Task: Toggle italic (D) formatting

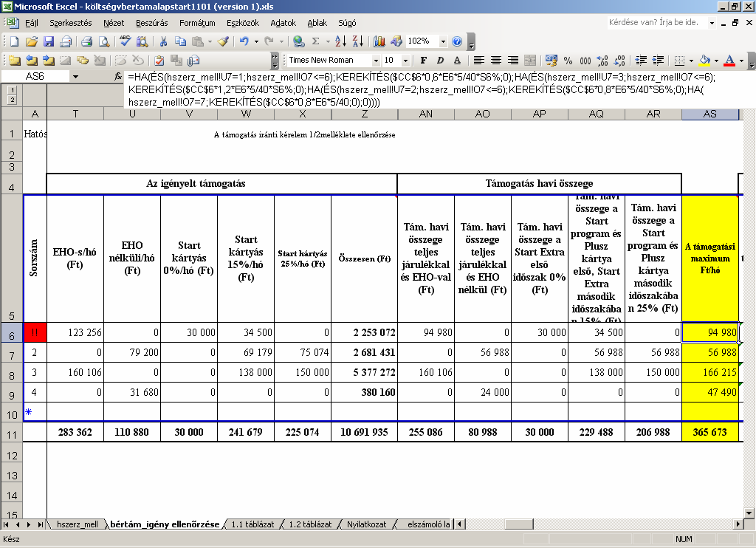Action: point(440,61)
